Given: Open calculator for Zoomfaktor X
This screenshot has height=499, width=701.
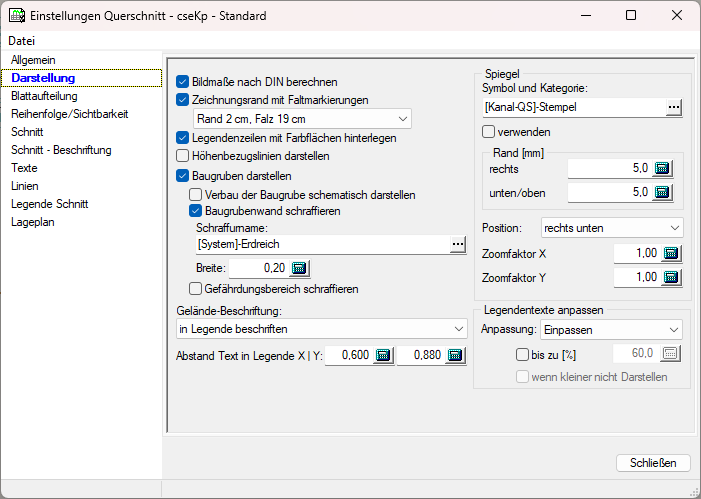Looking at the screenshot, I should tap(672, 254).
